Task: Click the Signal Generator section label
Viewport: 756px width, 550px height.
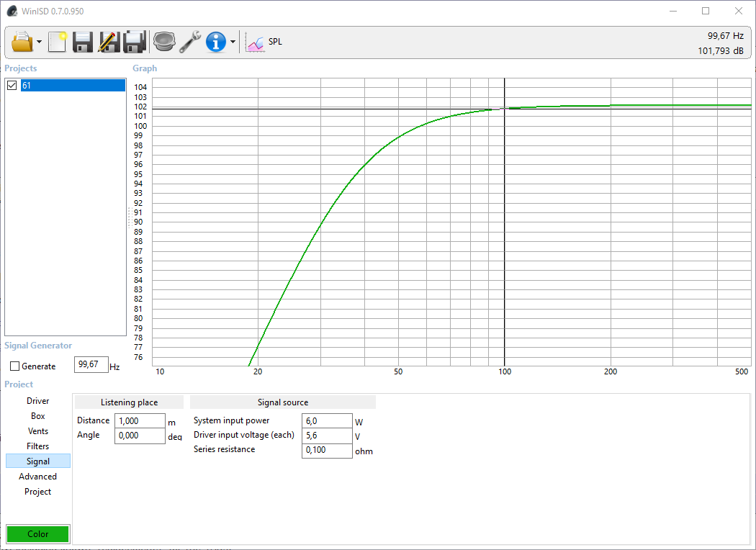Action: tap(38, 346)
